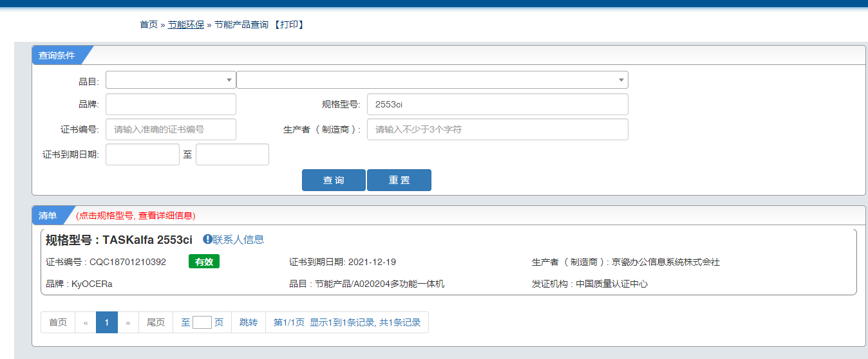Click the 证书编号 certificate number input
This screenshot has width=868, height=359.
[171, 129]
